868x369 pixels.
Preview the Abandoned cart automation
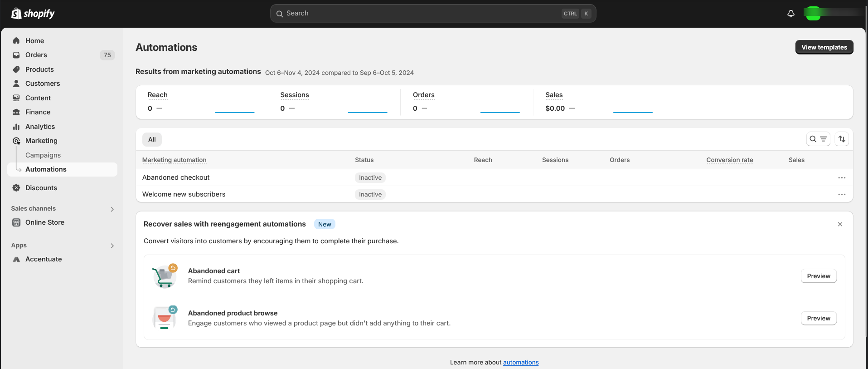point(819,276)
